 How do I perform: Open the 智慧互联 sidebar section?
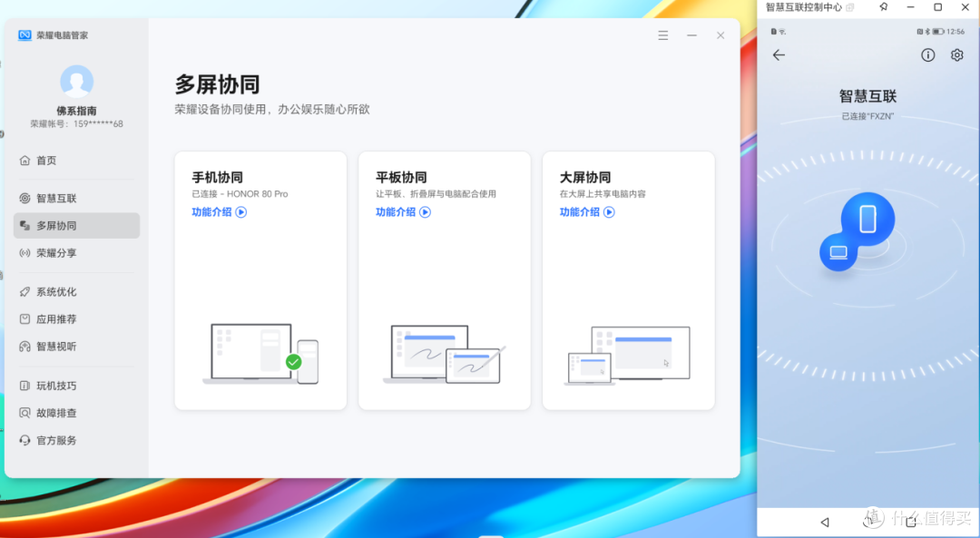(54, 198)
